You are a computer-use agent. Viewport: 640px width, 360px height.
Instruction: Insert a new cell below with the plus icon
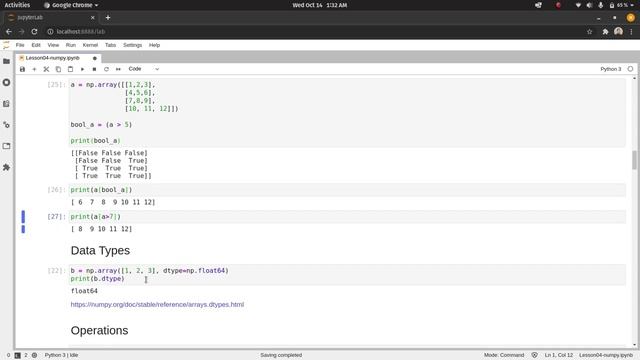click(x=34, y=69)
